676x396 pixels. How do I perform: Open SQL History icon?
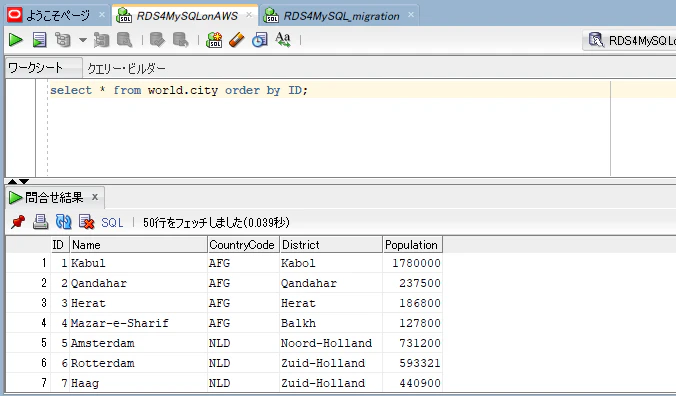click(x=260, y=40)
